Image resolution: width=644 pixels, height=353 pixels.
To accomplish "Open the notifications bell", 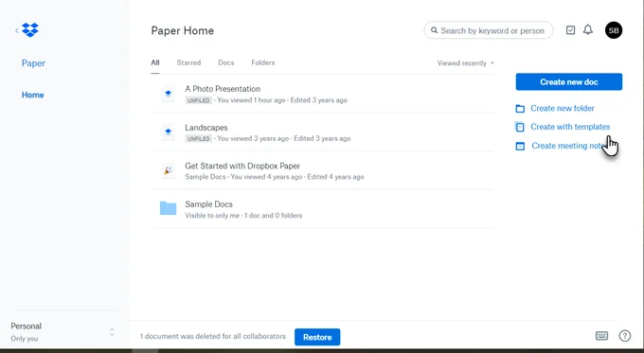I will 588,30.
